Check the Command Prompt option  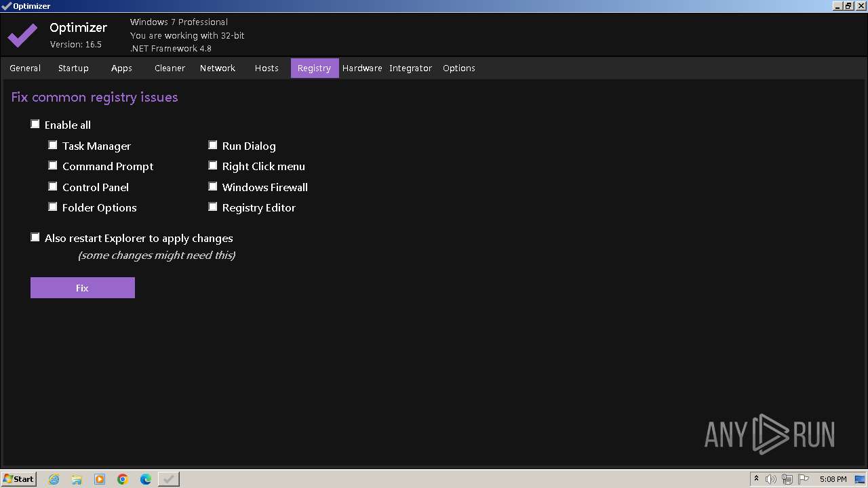tap(53, 165)
